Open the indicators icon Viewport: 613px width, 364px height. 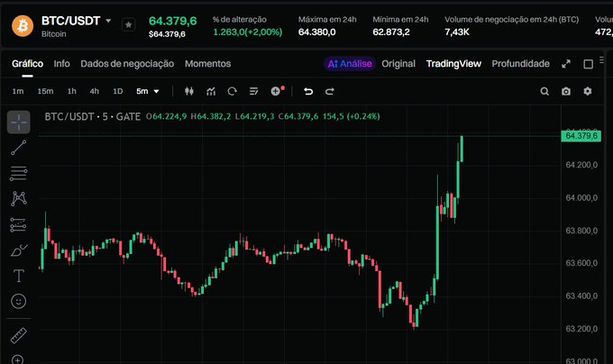[x=211, y=91]
